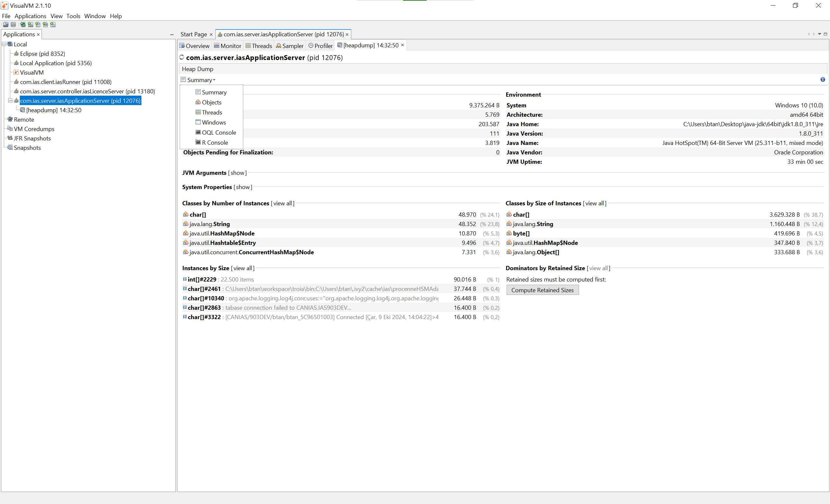
Task: Switch to the Threads tab
Action: click(259, 45)
